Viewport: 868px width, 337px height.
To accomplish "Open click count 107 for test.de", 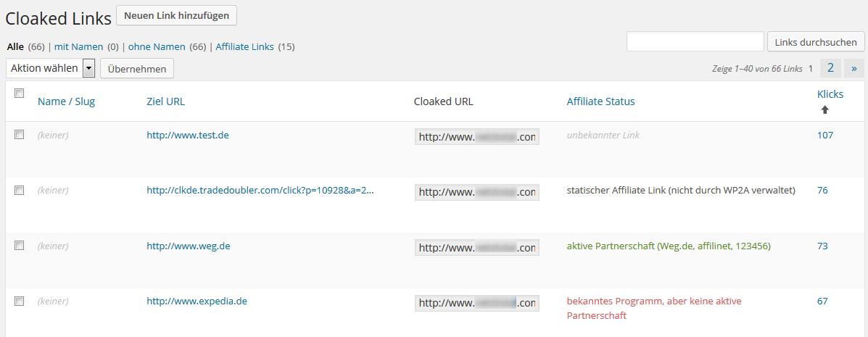I will [824, 135].
